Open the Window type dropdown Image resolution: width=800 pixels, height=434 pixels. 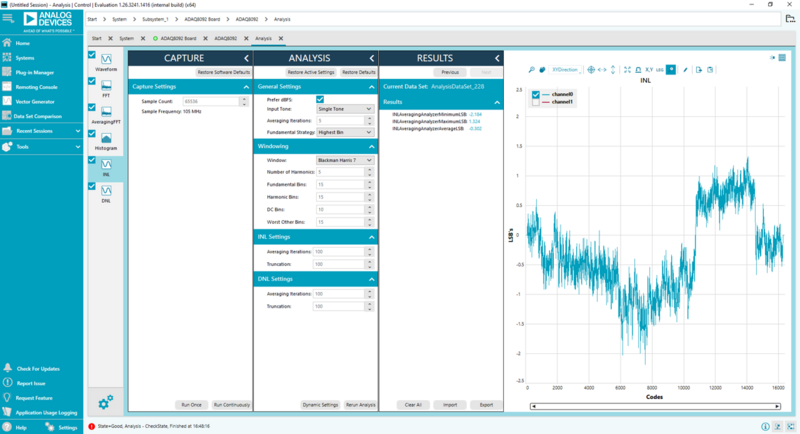pos(345,159)
